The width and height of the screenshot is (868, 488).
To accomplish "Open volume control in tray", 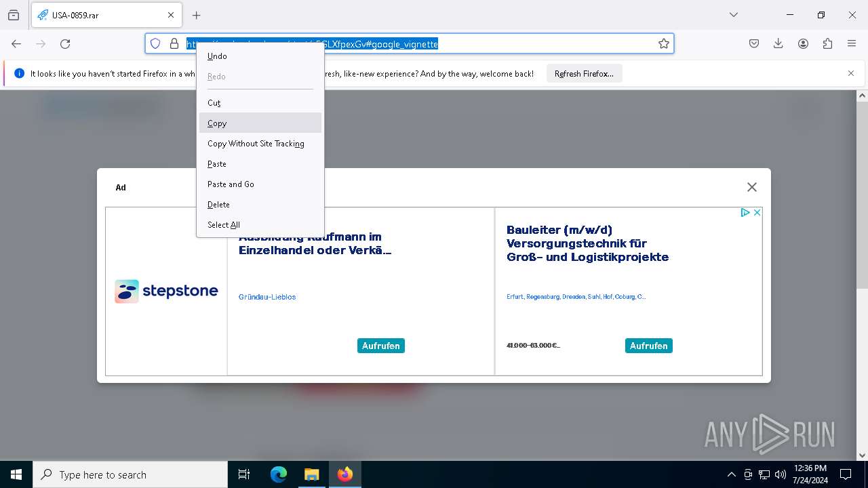I will pyautogui.click(x=781, y=474).
